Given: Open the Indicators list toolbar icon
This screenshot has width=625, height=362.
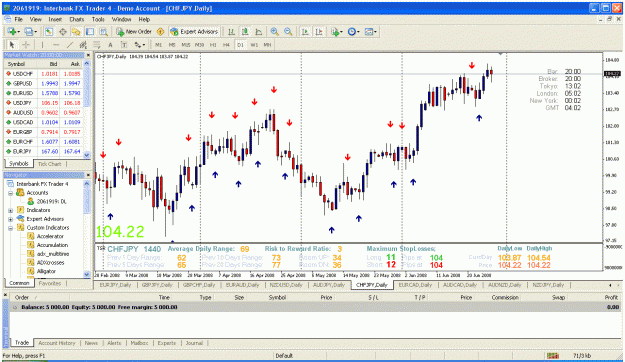Looking at the screenshot, I should pyautogui.click(x=335, y=31).
